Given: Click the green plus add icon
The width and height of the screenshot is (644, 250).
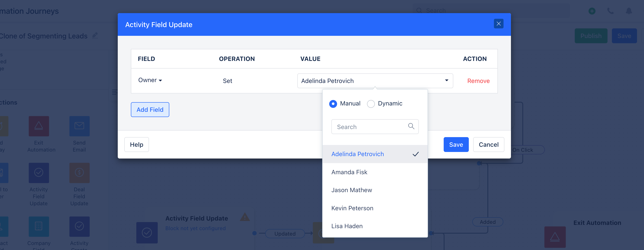Looking at the screenshot, I should [x=592, y=11].
